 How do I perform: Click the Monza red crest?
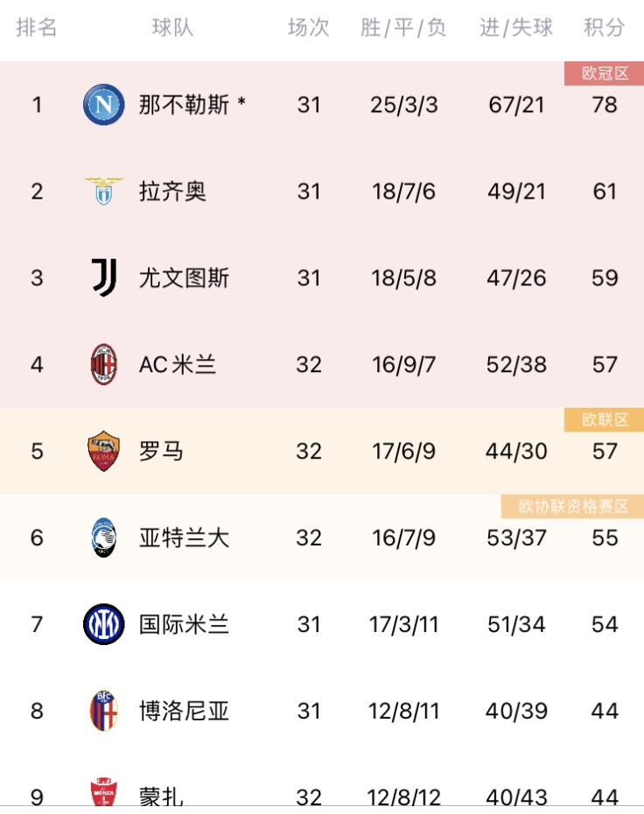pos(104,792)
